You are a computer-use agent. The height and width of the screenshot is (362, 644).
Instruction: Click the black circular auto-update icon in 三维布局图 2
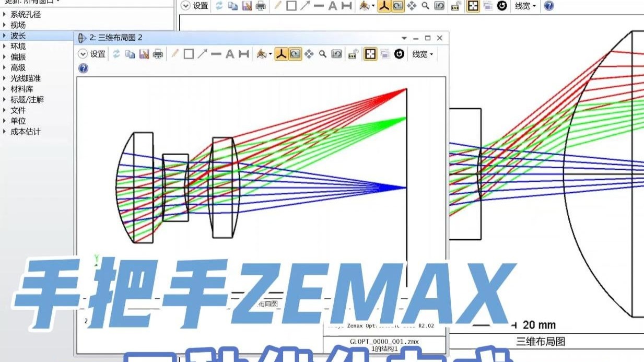pyautogui.click(x=399, y=54)
